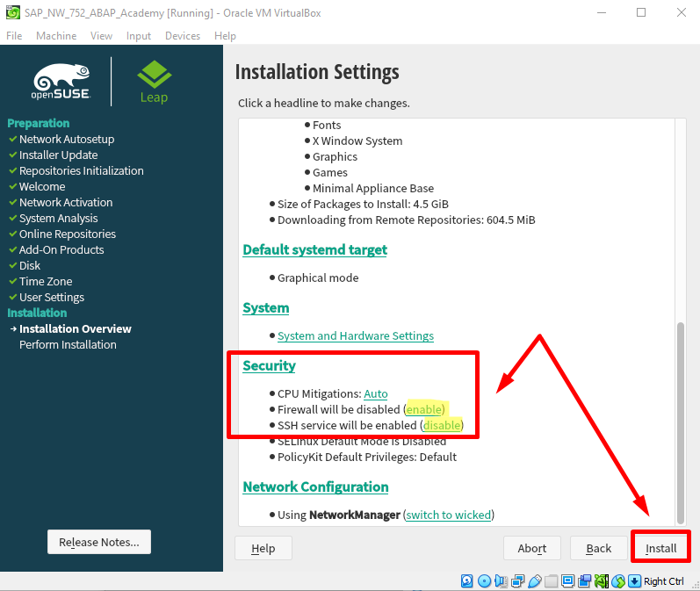Click the Installation section heading

pos(37,313)
